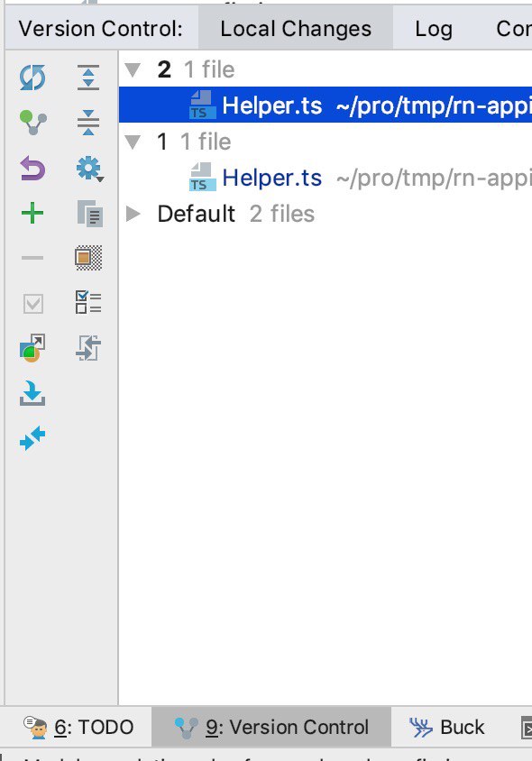Click the purple Revert arrow icon
Viewport: 532px width, 761px height.
pos(32,168)
